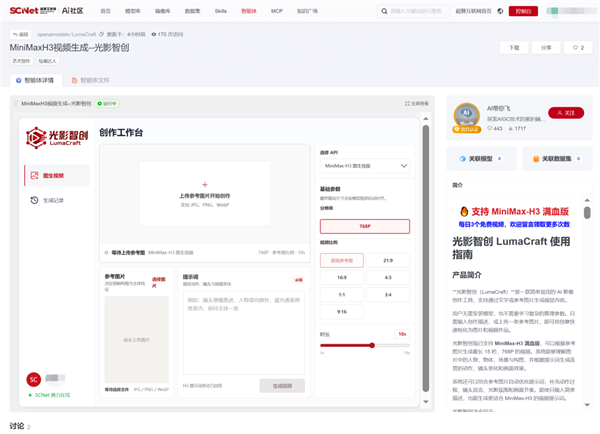The height and width of the screenshot is (434, 600).
Task: Click the 下载 button
Action: point(514,48)
